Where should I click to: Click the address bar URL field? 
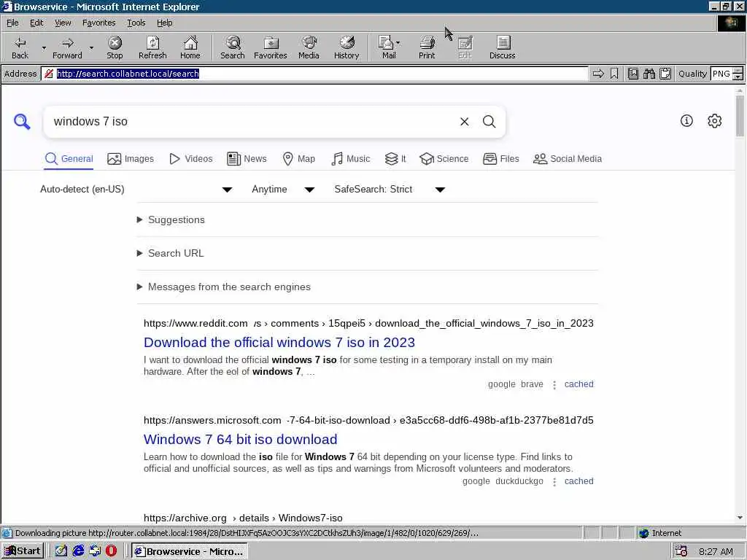(x=314, y=74)
